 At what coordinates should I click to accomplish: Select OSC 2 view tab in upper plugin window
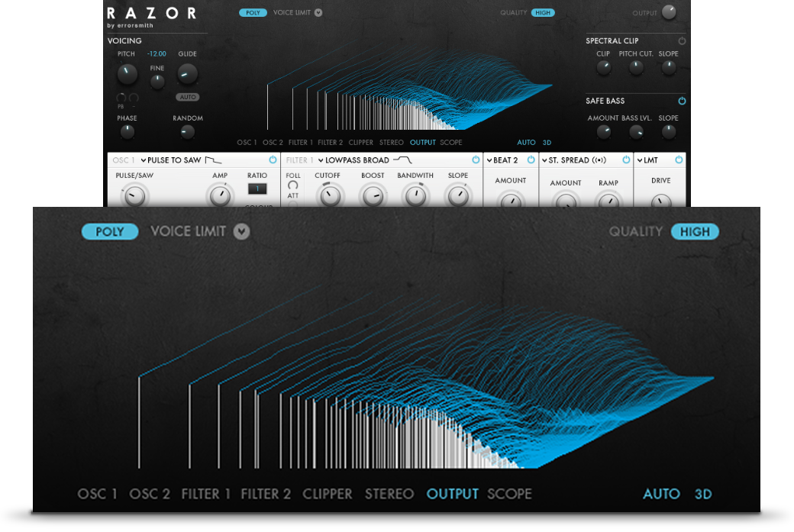pyautogui.click(x=273, y=143)
